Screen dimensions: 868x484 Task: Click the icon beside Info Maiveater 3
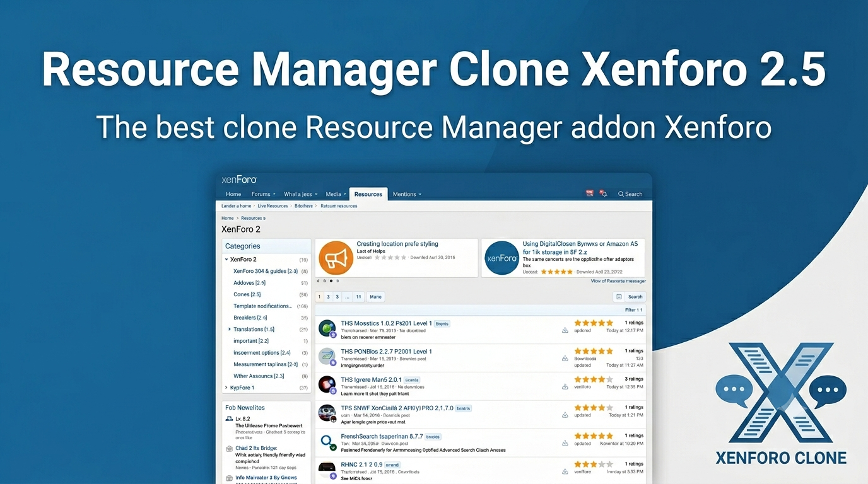click(x=229, y=478)
